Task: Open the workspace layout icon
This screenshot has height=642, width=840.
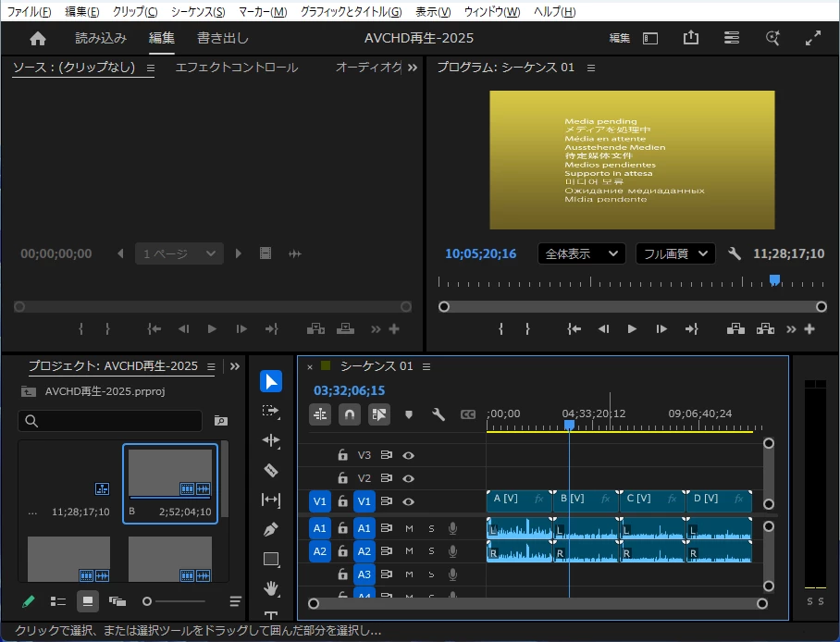Action: click(x=650, y=39)
